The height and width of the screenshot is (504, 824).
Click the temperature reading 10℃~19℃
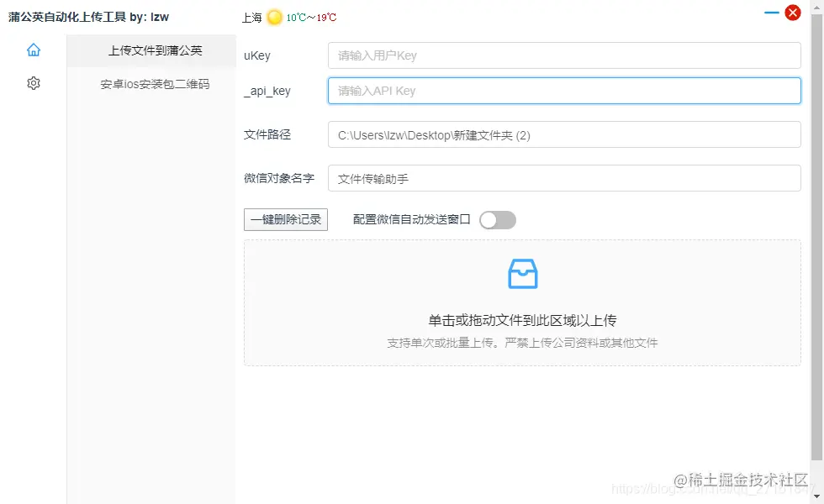click(312, 15)
